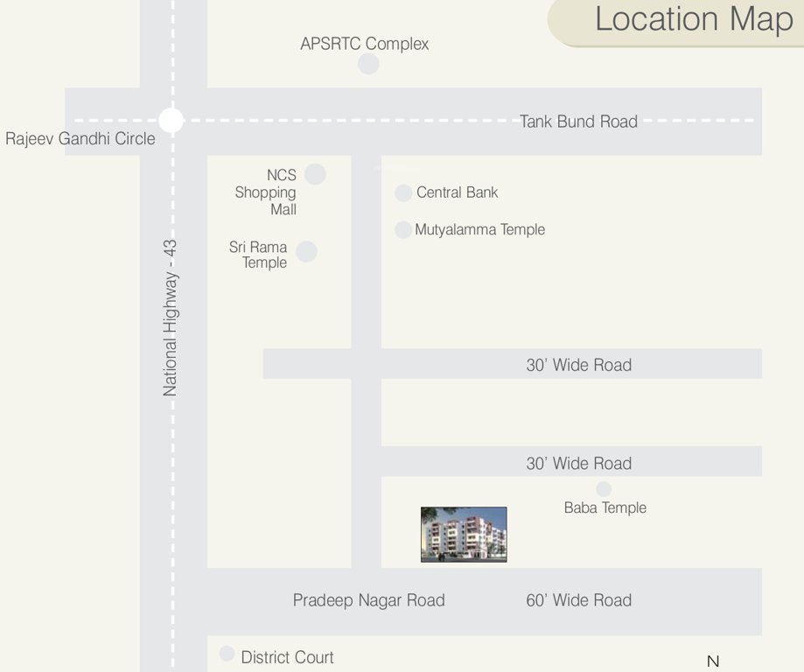Select the APSRTC Complex text label

pos(364,44)
